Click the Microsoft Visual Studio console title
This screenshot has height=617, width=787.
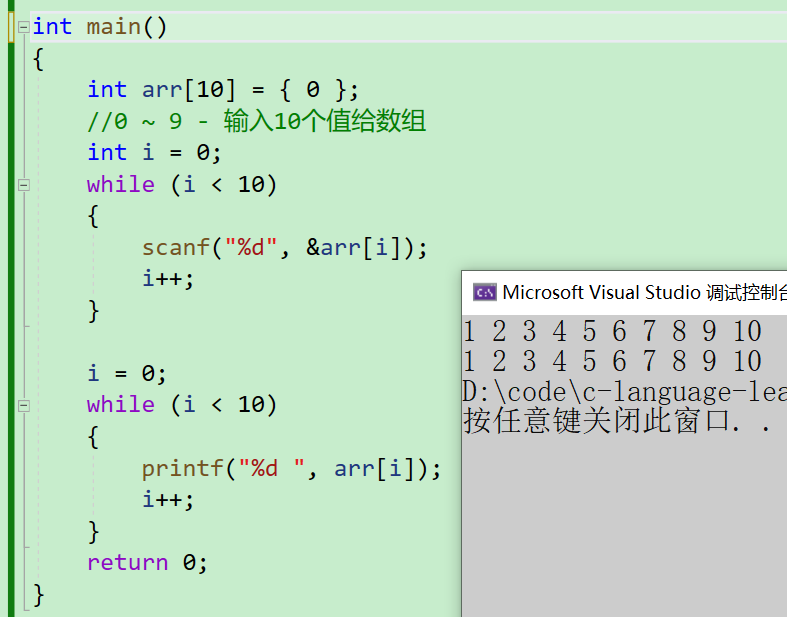pos(644,292)
